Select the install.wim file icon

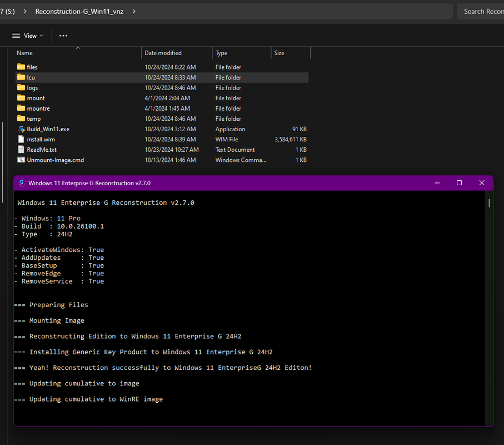[21, 139]
